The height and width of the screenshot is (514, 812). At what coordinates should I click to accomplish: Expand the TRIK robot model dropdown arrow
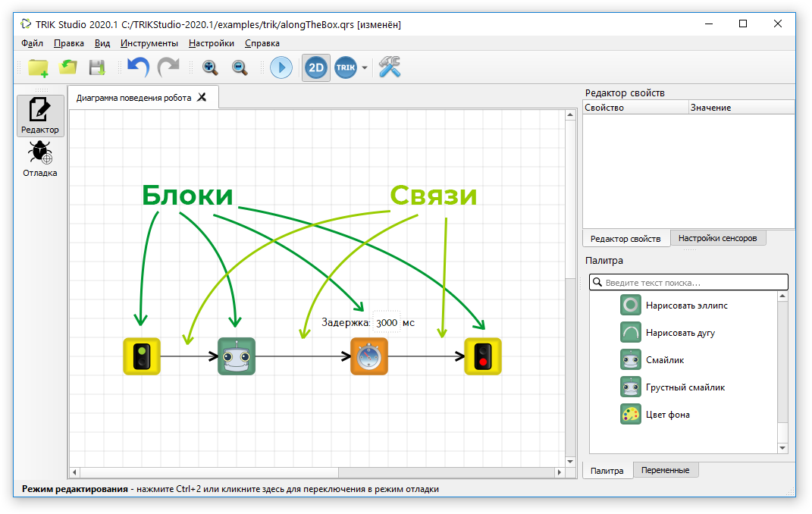click(x=365, y=67)
